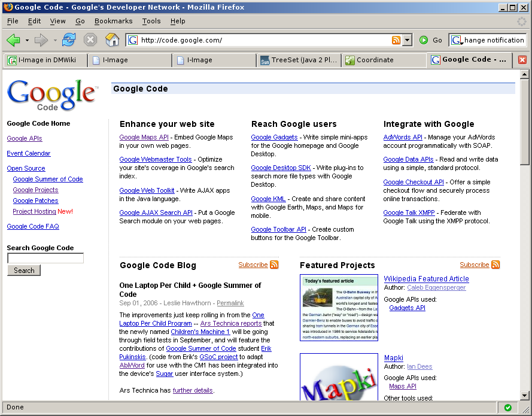Click the Google Webmaster Tools link

(x=156, y=159)
